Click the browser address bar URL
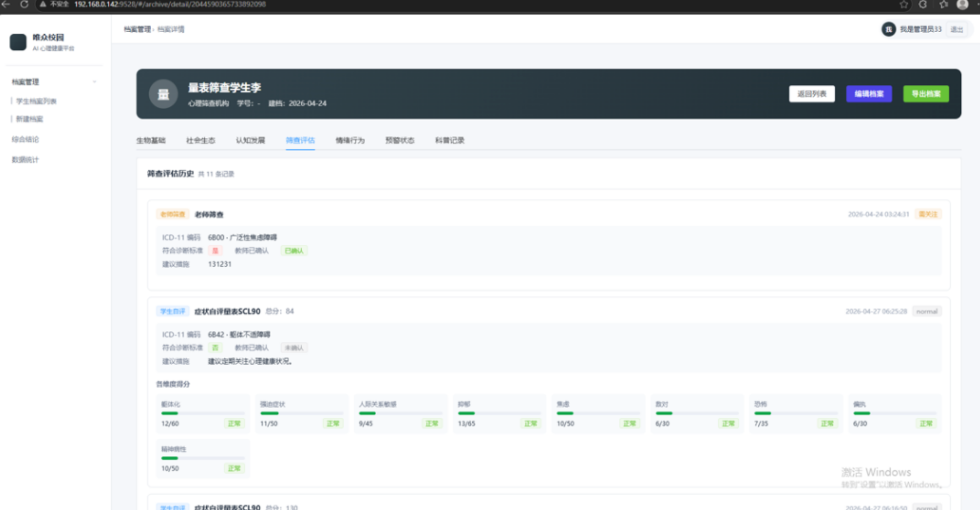 click(170, 4)
